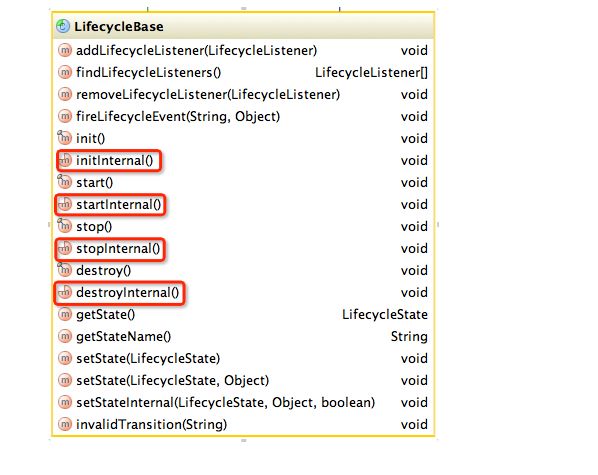Click the method icon beside setStateInternal

click(x=65, y=402)
